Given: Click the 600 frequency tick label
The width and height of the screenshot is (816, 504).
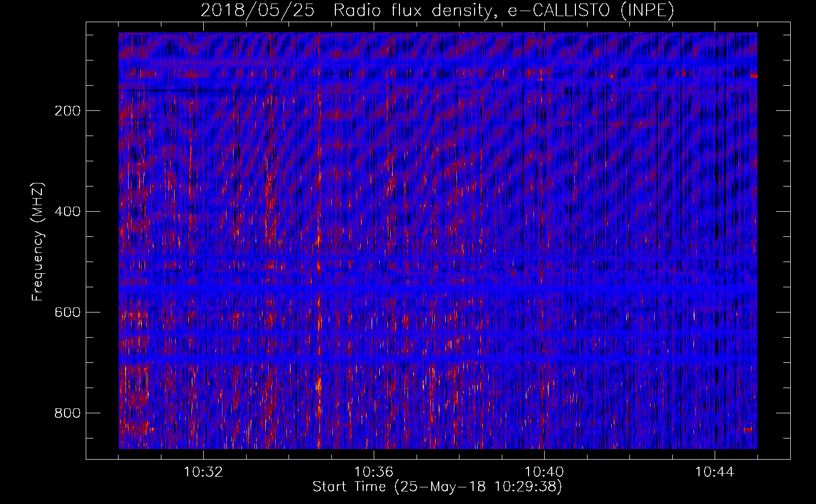Looking at the screenshot, I should pos(68,312).
